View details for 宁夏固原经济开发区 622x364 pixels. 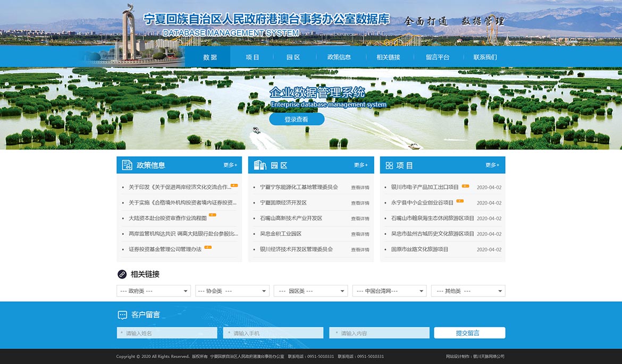tap(360, 203)
